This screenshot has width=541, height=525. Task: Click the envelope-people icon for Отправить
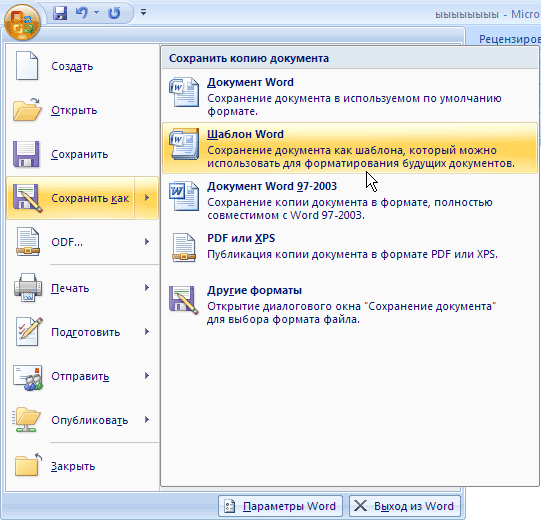point(28,378)
